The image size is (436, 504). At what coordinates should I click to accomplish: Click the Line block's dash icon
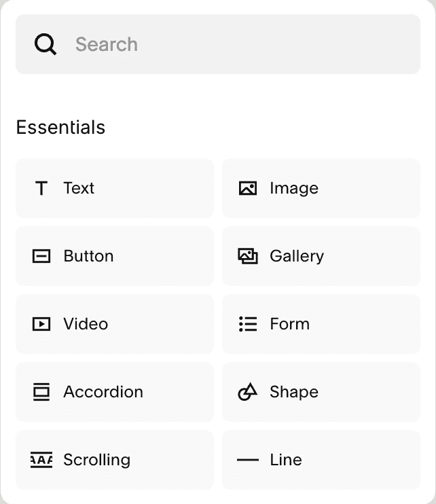(x=248, y=460)
